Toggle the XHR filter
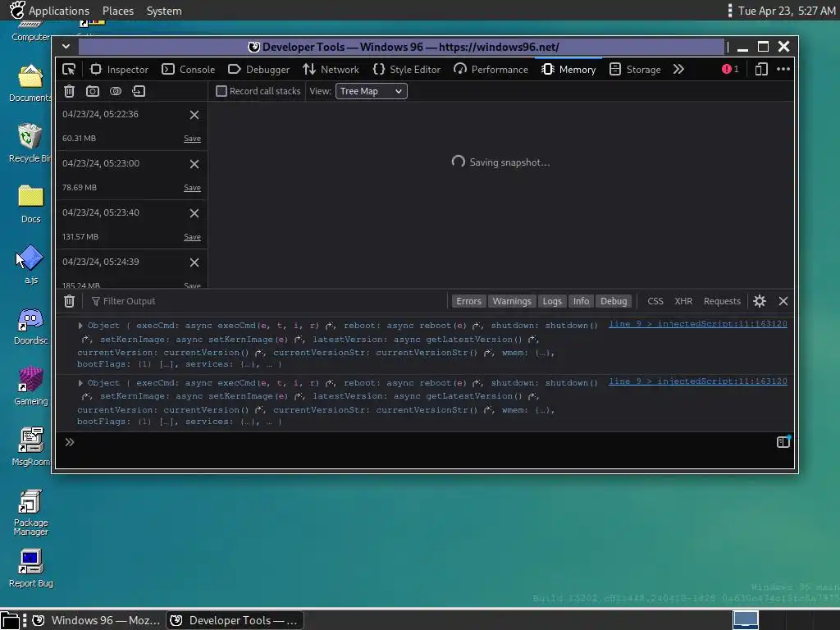The width and height of the screenshot is (840, 630). [683, 301]
